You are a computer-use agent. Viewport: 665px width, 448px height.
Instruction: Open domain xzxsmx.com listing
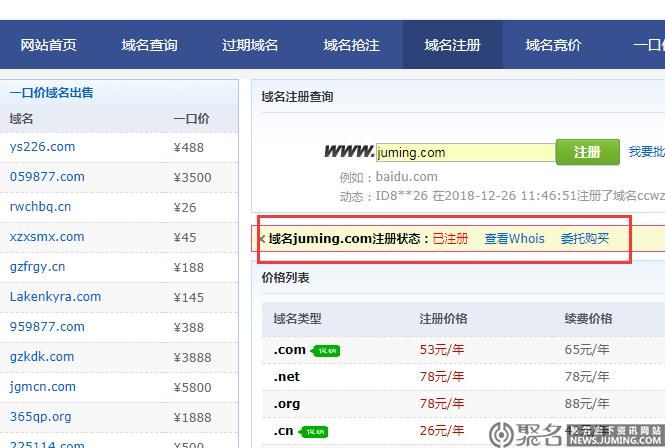coord(47,237)
